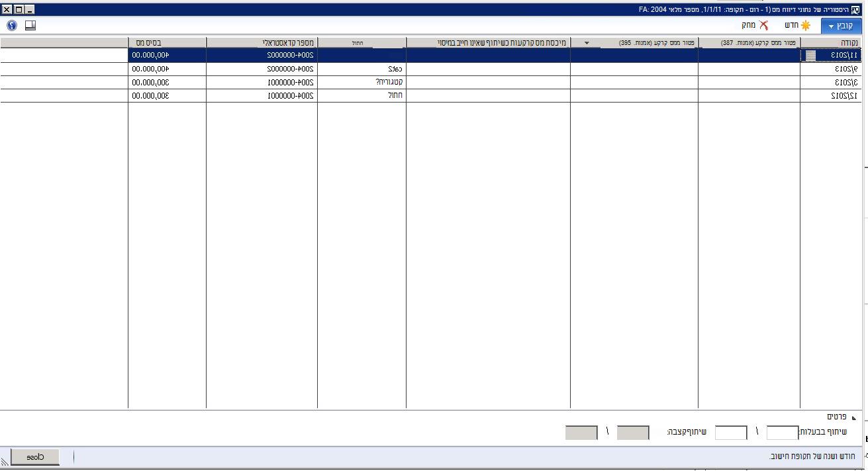868x471 pixels.
Task: Click the view layout icon beside help
Action: click(x=30, y=25)
